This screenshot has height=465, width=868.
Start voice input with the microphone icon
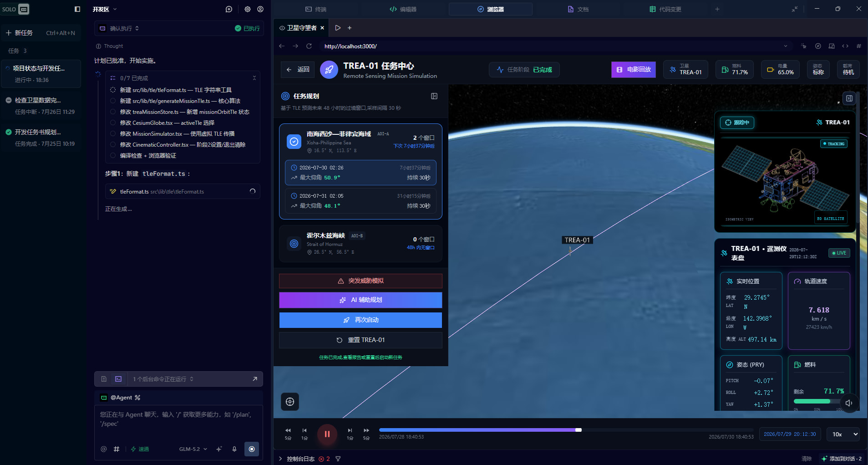coord(234,449)
